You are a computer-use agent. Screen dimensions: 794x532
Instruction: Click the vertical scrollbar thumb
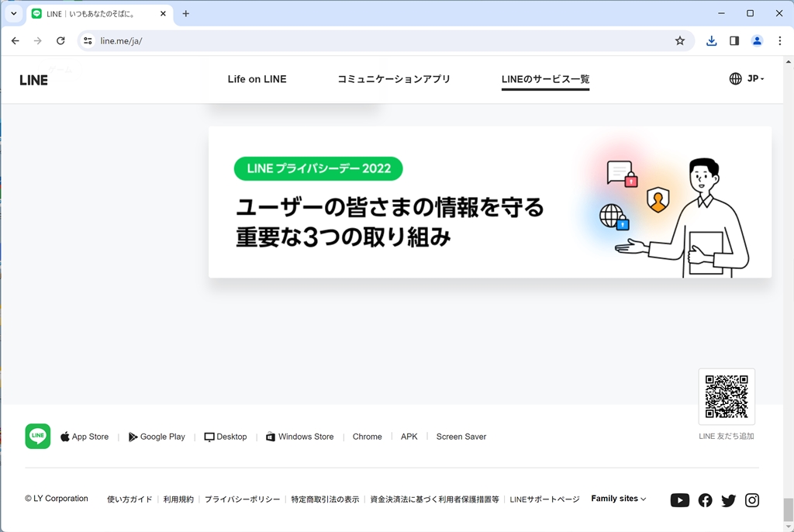coord(788,510)
